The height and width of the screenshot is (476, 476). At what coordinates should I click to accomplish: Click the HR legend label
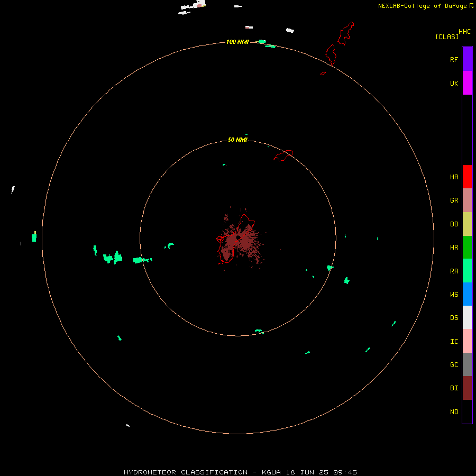pyautogui.click(x=454, y=247)
